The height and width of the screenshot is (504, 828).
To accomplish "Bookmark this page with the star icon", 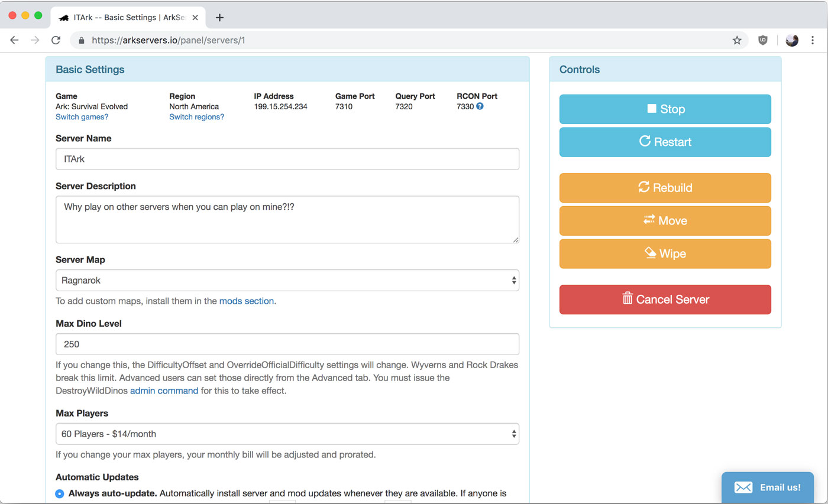I will click(737, 40).
